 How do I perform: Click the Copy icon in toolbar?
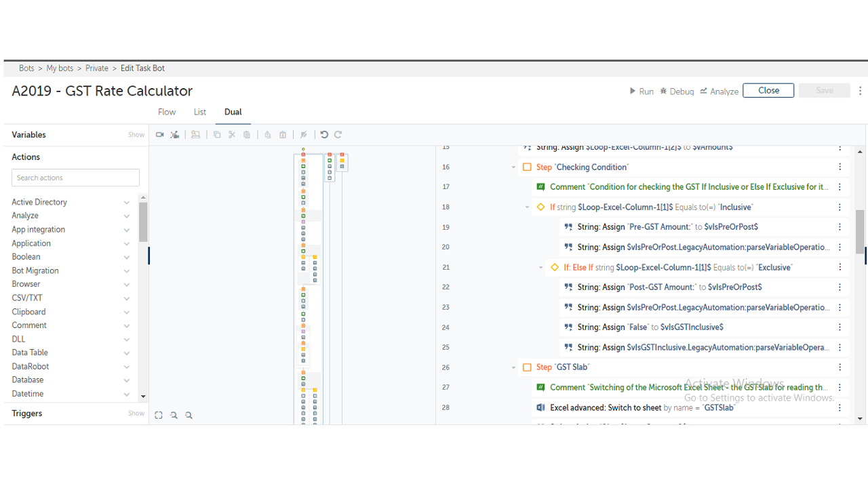click(x=217, y=135)
